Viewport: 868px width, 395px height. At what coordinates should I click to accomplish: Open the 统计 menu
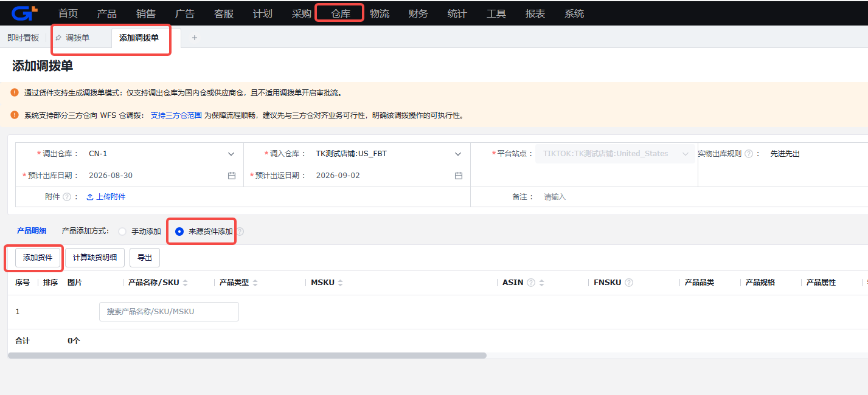coord(457,13)
